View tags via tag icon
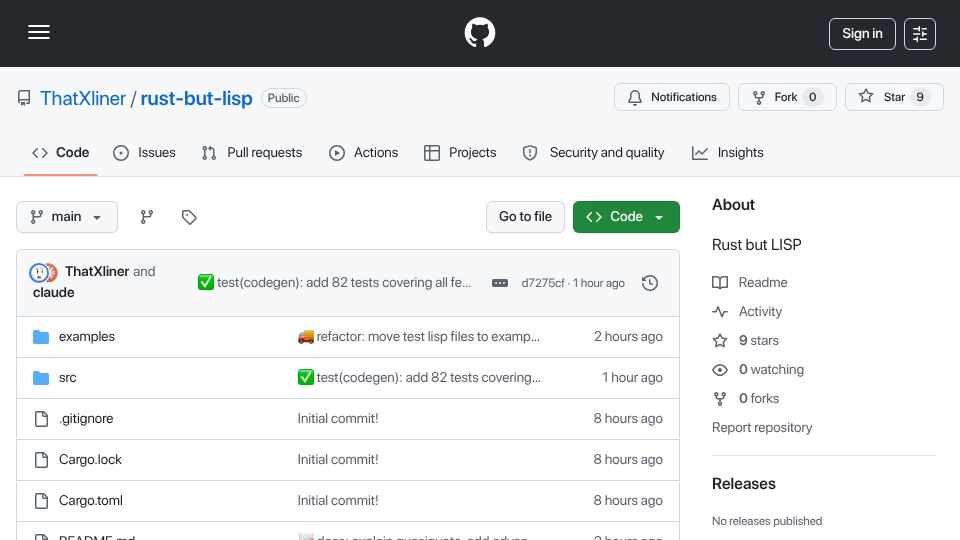This screenshot has width=960, height=540. (189, 217)
